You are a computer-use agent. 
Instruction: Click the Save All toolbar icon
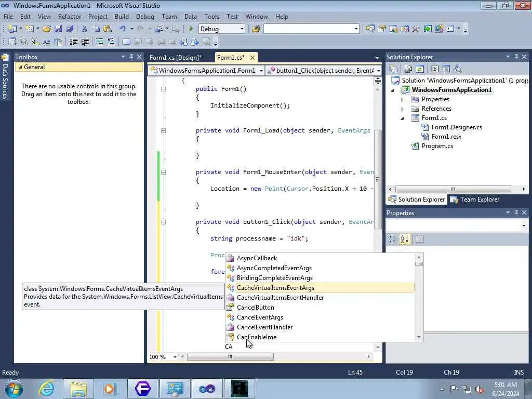[70, 29]
